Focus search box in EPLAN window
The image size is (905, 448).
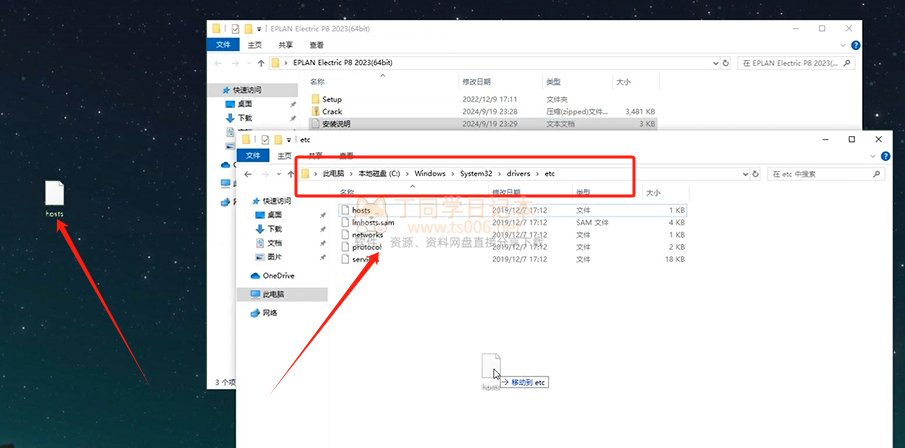pos(796,63)
